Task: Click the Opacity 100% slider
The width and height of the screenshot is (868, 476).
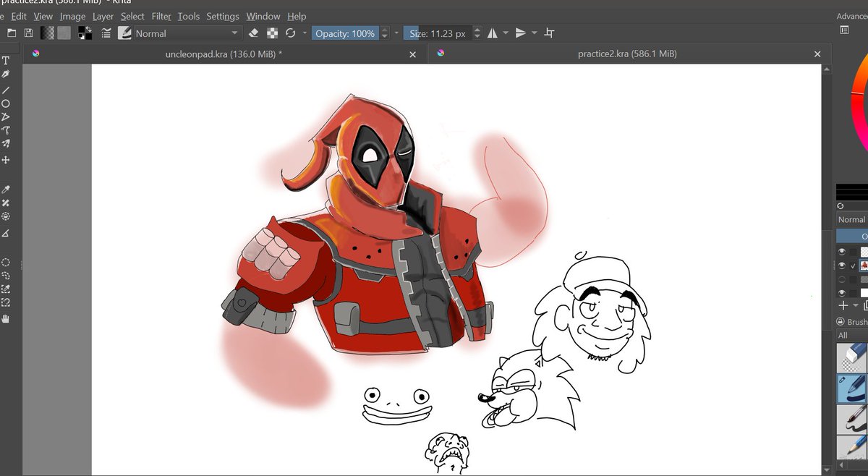Action: [x=345, y=33]
